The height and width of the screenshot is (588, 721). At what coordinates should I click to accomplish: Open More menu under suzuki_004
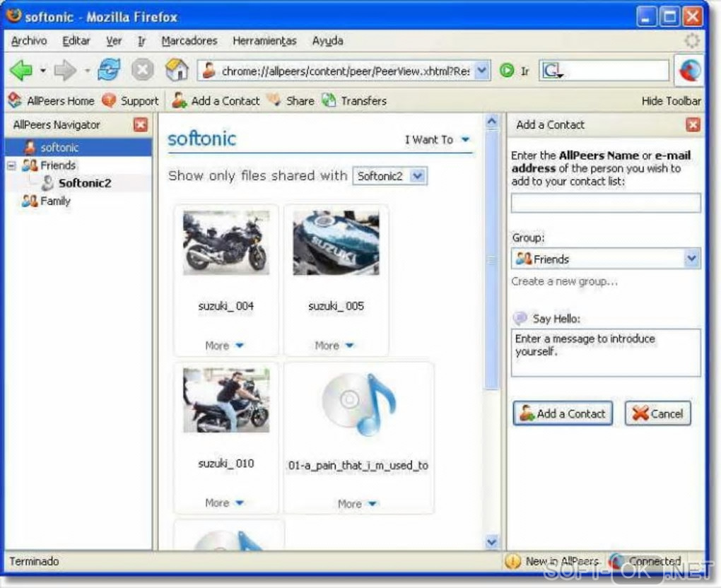224,346
